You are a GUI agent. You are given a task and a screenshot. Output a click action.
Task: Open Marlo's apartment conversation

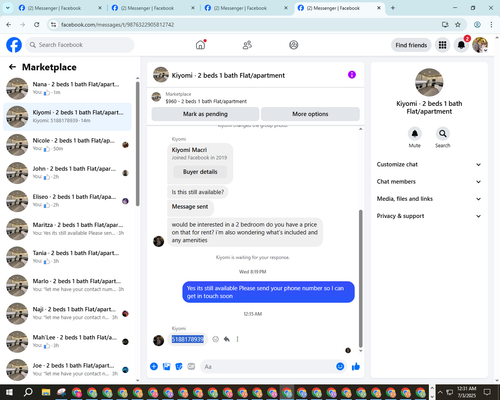(67, 285)
